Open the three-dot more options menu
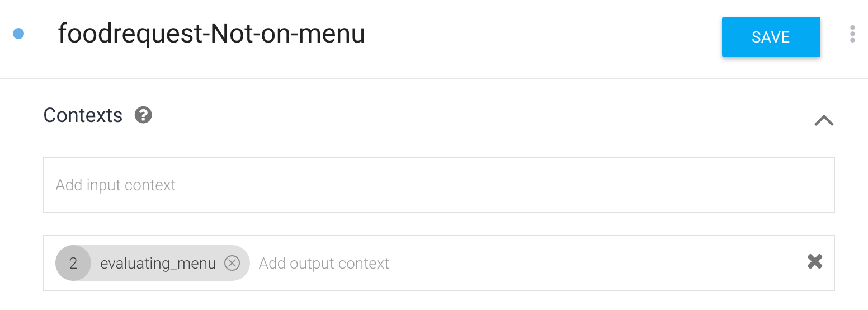This screenshot has width=868, height=310. pyautogui.click(x=852, y=34)
